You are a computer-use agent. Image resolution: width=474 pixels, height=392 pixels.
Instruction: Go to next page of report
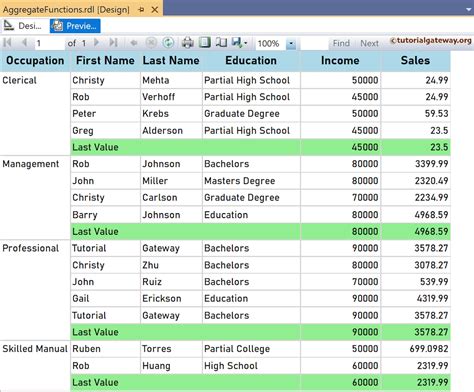click(97, 43)
